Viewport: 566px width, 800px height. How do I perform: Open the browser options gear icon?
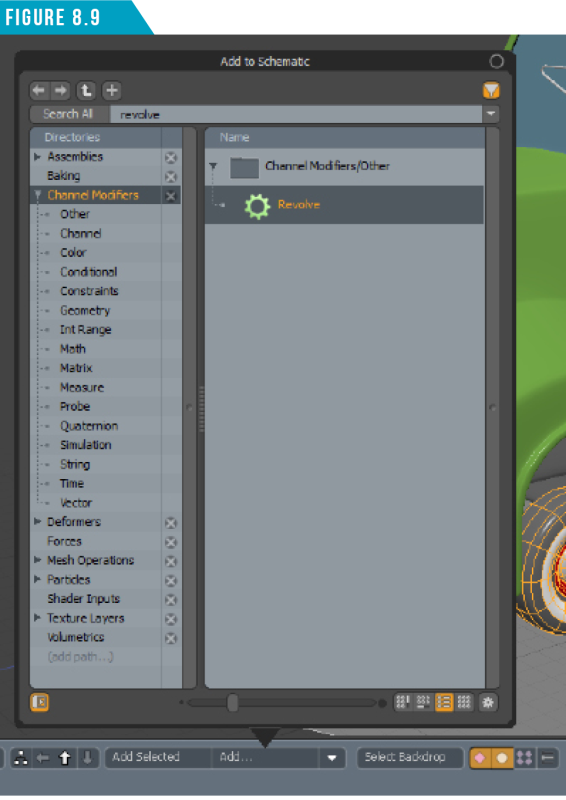pyautogui.click(x=488, y=703)
